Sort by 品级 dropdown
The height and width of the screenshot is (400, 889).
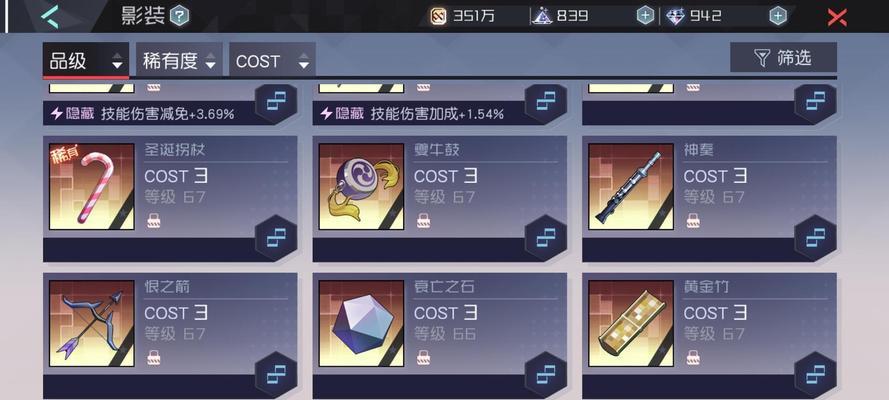(86, 60)
